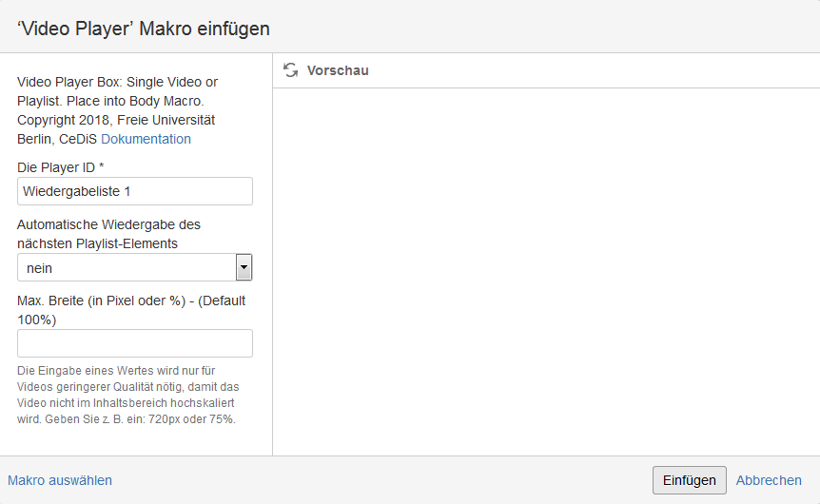Click the Vorschau heading
Screen dimensions: 820x504
click(338, 70)
